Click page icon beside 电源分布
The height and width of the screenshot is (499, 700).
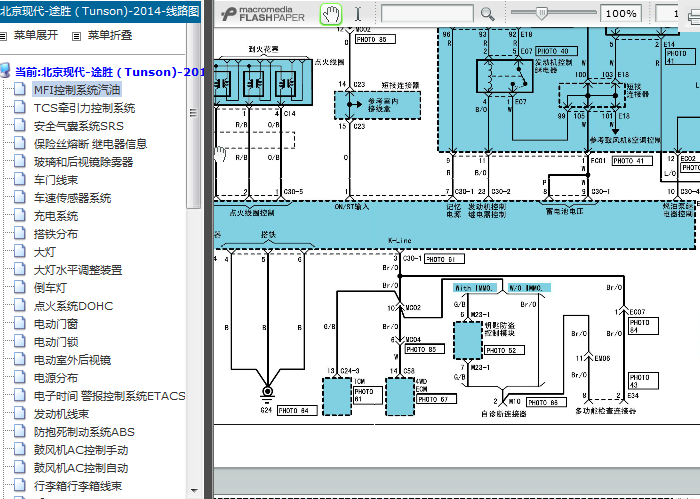click(x=19, y=377)
